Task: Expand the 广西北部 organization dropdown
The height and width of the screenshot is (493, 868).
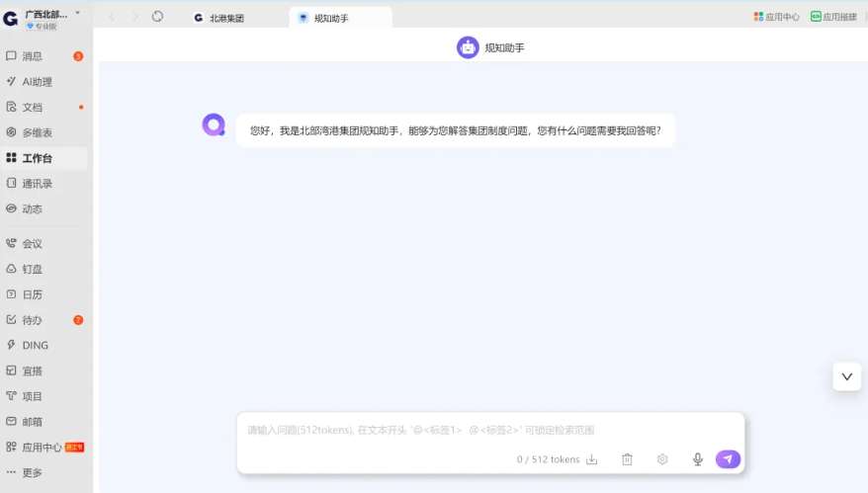Action: (x=78, y=14)
